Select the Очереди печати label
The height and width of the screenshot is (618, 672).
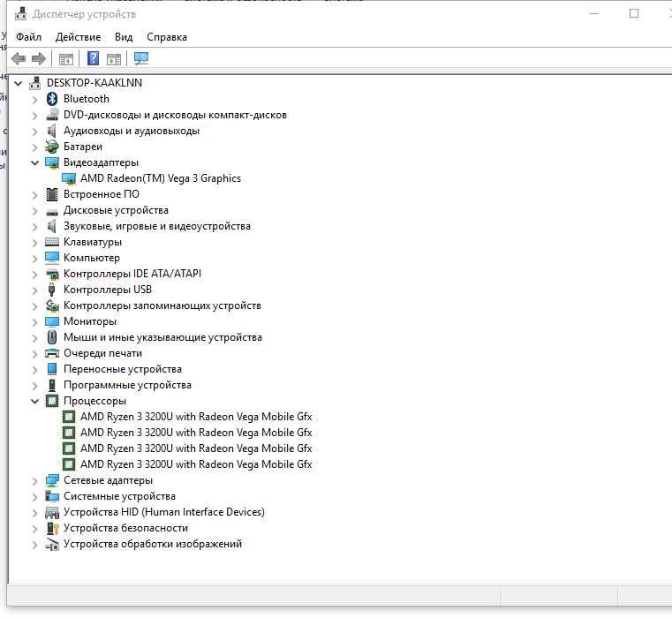102,353
